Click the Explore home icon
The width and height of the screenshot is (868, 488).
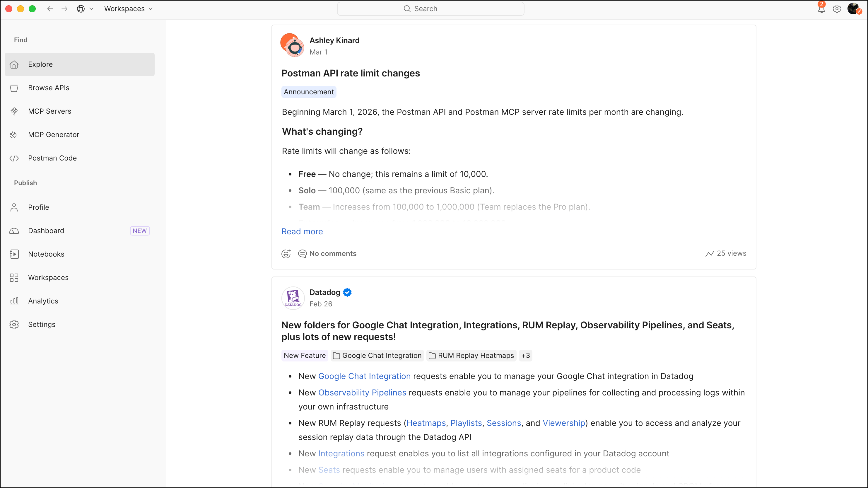tap(14, 64)
